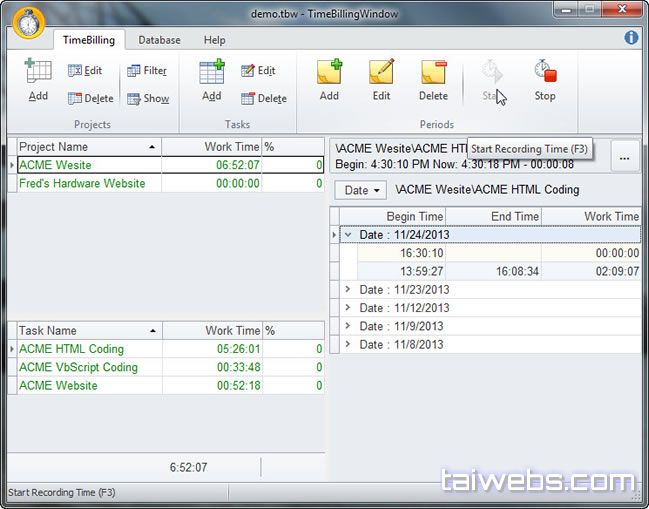Select Fred's Hardware Website project
Screen dimensions: 649x509
[x=82, y=184]
